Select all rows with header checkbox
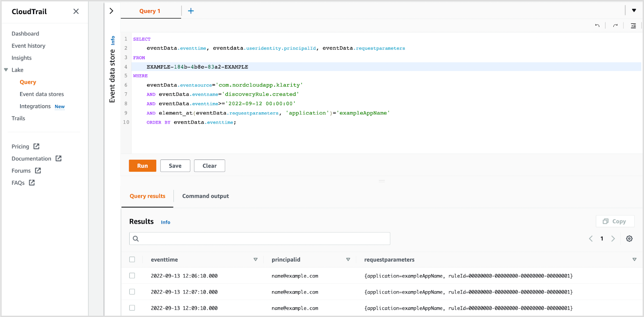 (132, 260)
